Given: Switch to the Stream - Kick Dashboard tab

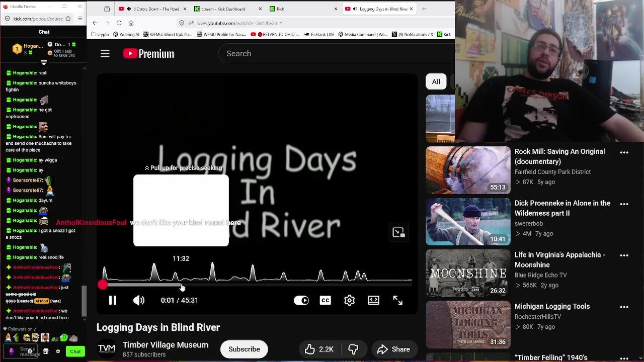Looking at the screenshot, I should (x=228, y=9).
